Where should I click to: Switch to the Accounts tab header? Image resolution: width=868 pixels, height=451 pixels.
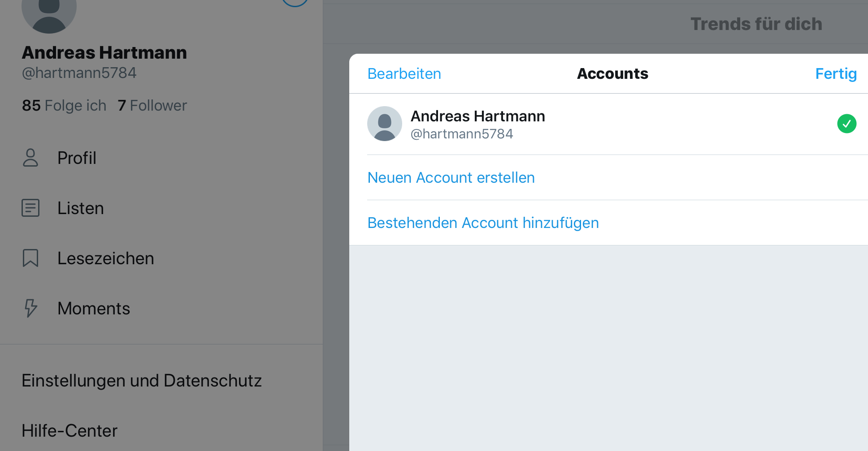(612, 73)
